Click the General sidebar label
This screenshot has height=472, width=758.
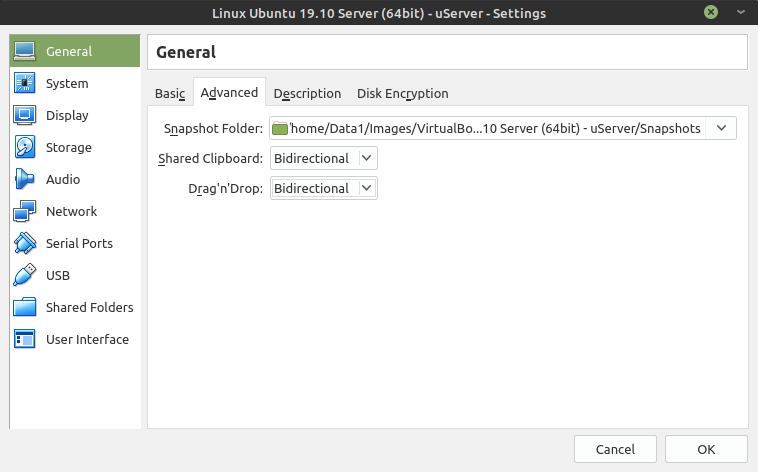click(69, 51)
